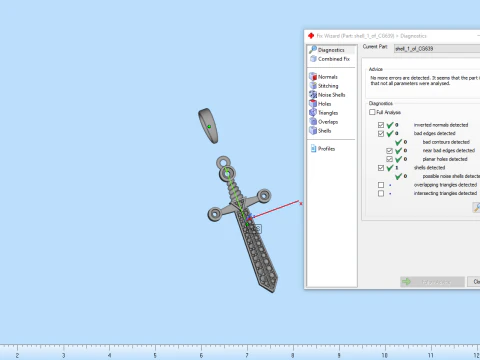The image size is (480, 360).
Task: Open the Stitching tool icon
Action: click(x=313, y=86)
